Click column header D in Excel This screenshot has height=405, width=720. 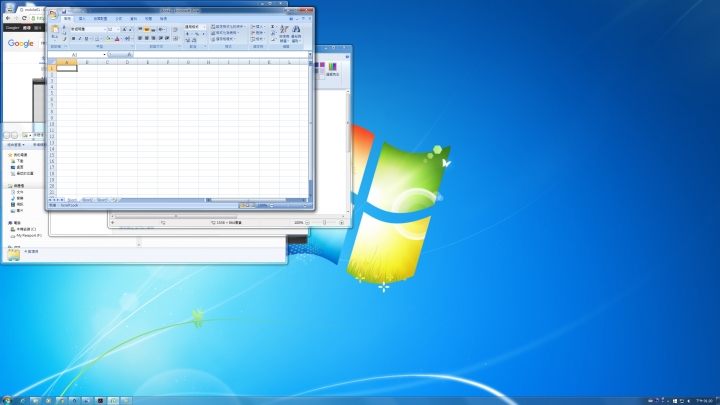127,62
